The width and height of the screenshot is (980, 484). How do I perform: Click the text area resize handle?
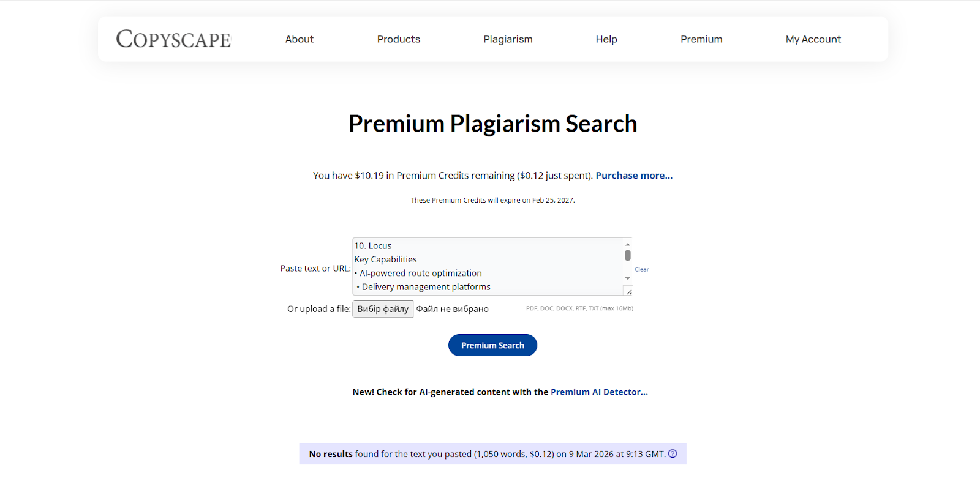pos(629,292)
